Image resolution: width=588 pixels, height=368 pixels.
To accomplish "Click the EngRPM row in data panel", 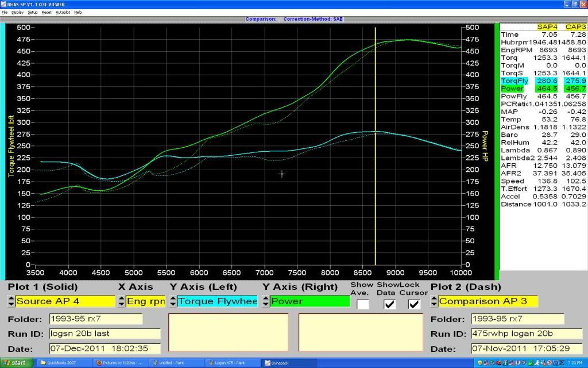I will click(x=543, y=50).
